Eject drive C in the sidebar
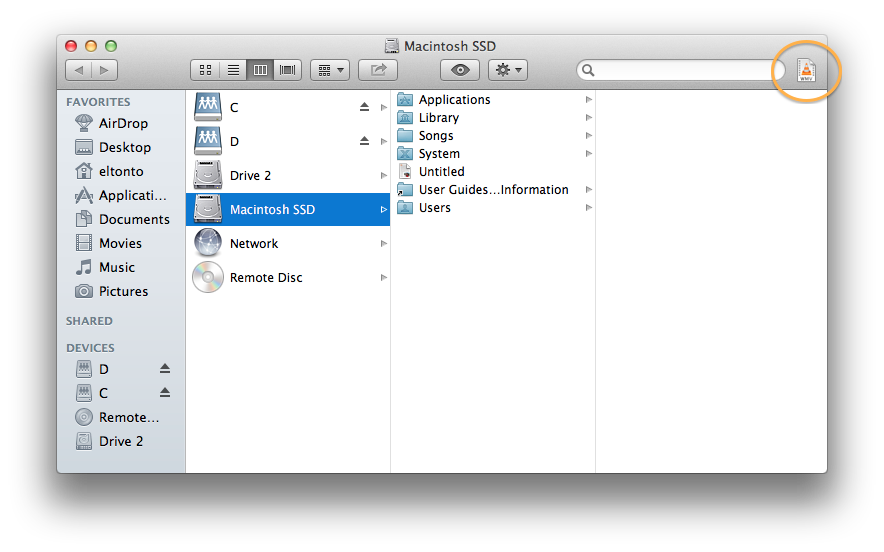Viewport: 884px width, 552px height. [x=165, y=392]
